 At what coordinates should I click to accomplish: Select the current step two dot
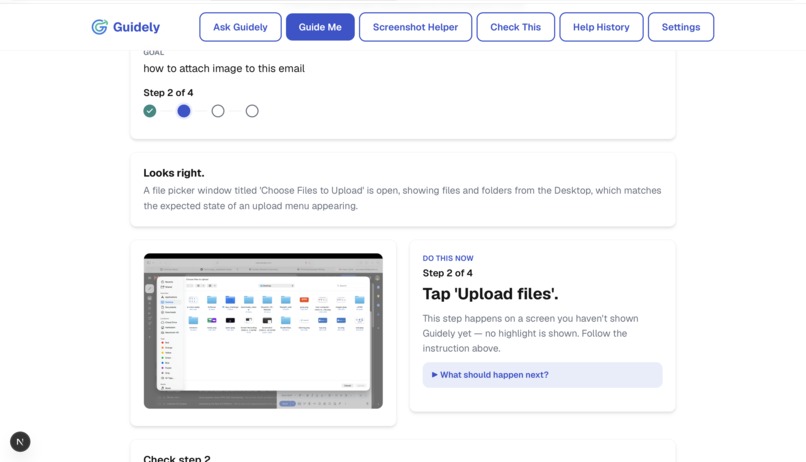pos(184,111)
